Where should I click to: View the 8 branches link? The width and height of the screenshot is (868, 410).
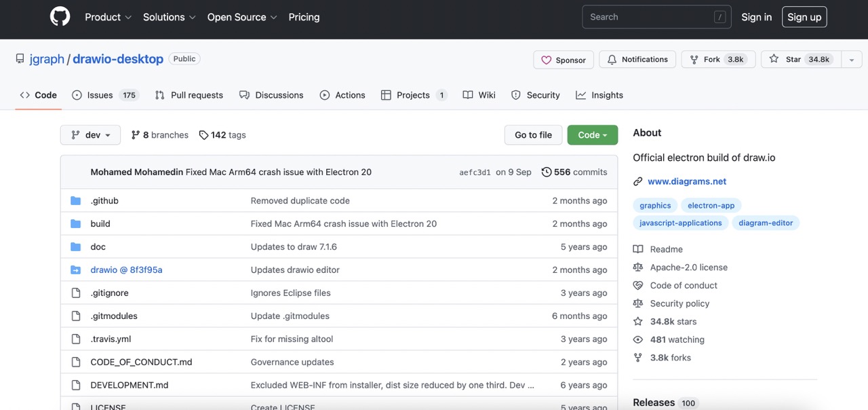[x=160, y=135]
